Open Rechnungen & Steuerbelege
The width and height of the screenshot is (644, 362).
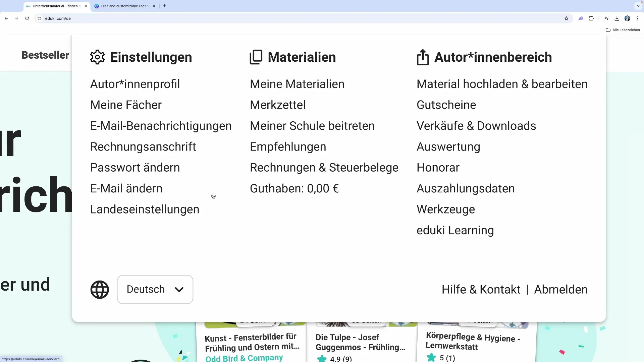point(324,168)
